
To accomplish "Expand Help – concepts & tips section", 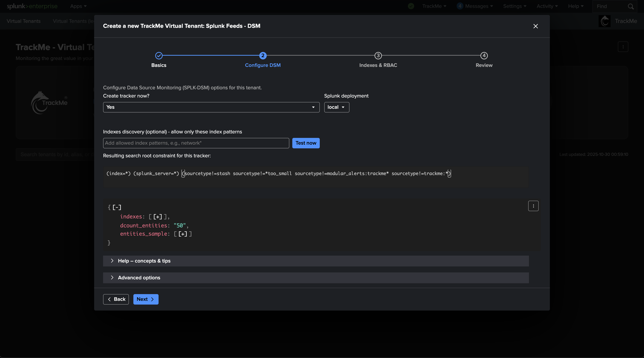I will pyautogui.click(x=144, y=261).
